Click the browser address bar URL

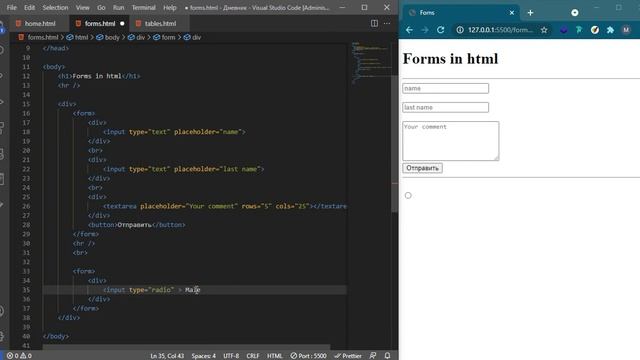pyautogui.click(x=500, y=30)
